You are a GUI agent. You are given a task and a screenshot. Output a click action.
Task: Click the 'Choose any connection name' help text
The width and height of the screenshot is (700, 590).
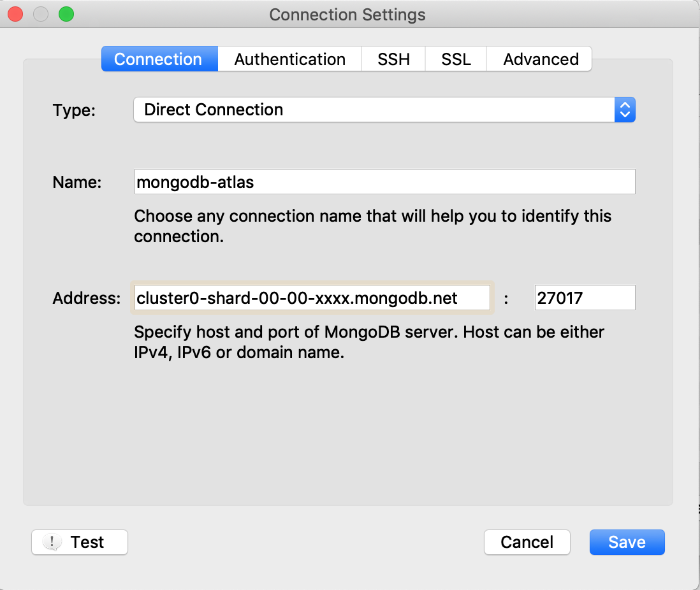coord(372,226)
